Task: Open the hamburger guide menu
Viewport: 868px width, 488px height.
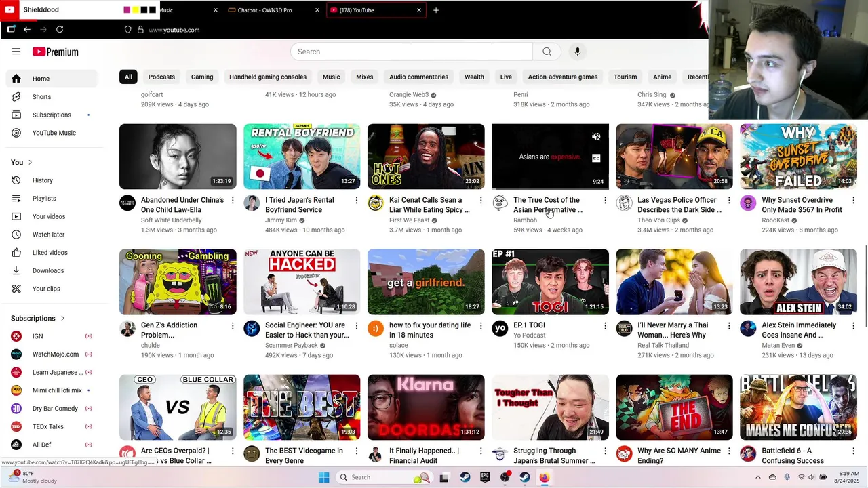Action: [x=16, y=52]
